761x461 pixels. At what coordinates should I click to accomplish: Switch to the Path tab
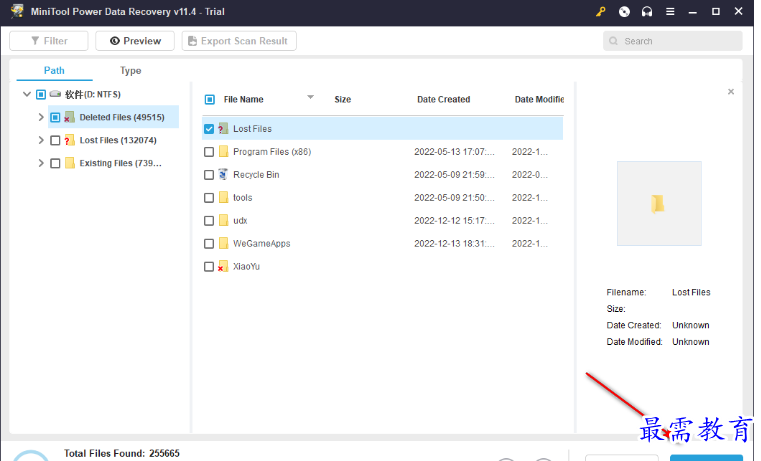click(54, 70)
